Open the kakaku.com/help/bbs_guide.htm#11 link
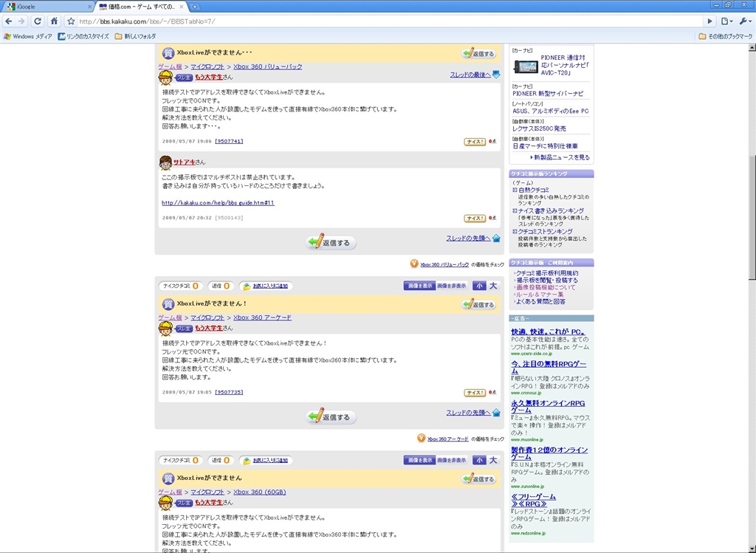Image resolution: width=756 pixels, height=553 pixels. tap(218, 203)
